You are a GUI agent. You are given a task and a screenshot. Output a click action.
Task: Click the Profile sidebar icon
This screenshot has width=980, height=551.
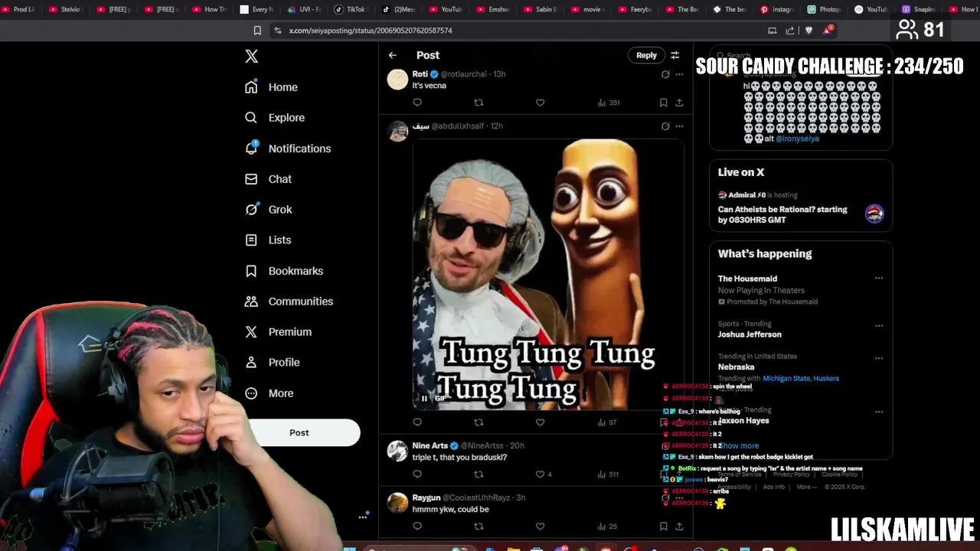tap(251, 363)
